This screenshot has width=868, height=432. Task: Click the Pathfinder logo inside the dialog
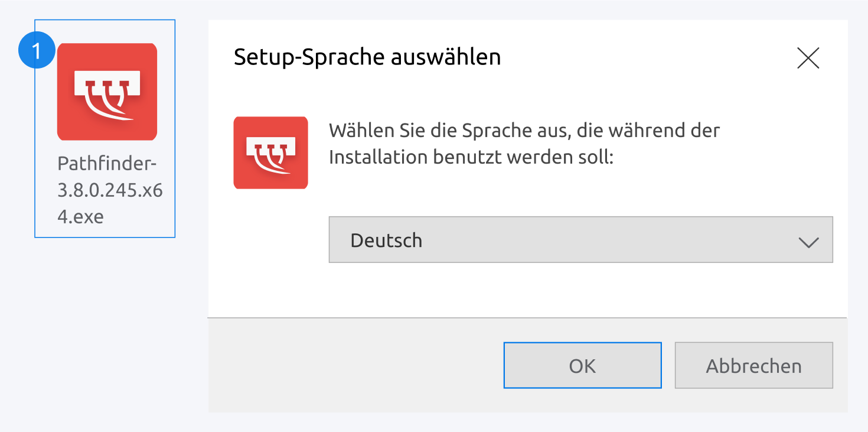pos(270,152)
